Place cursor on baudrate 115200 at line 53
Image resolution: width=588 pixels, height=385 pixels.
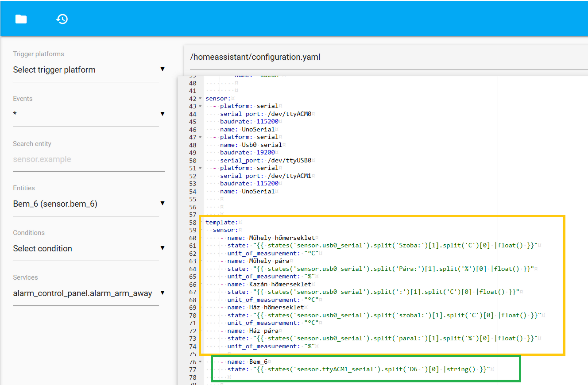[x=249, y=184]
